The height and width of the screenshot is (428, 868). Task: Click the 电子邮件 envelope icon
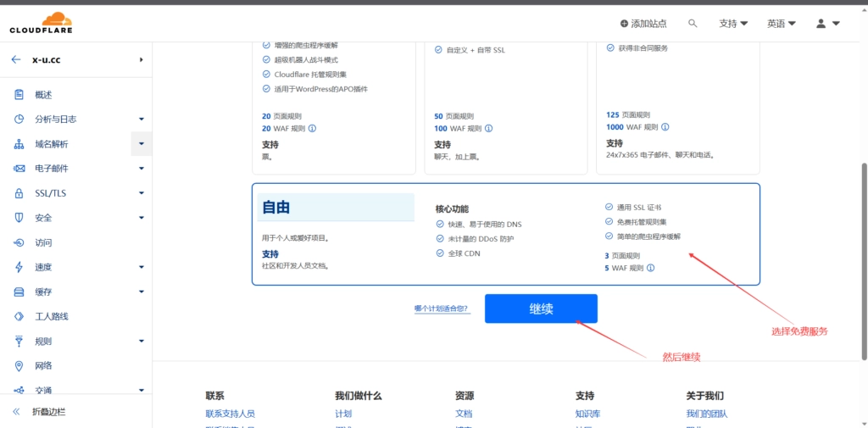coord(19,169)
